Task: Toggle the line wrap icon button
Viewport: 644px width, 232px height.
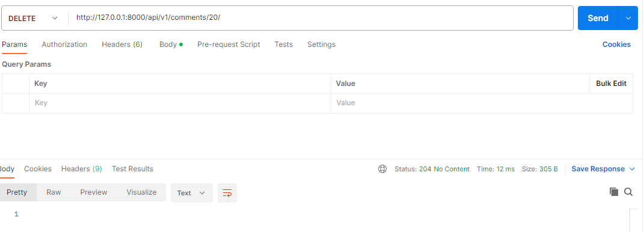Action: pos(227,193)
